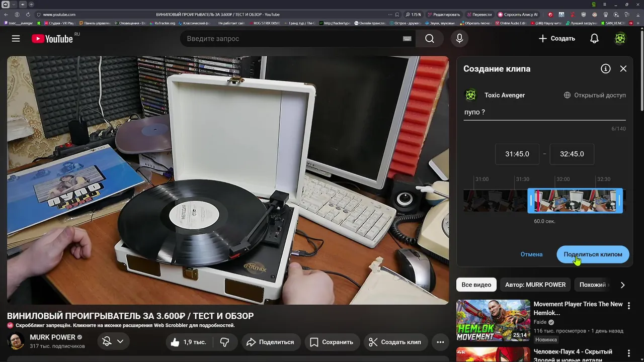Click the 31:30 mark on the clip timeline
Viewport: 644px width, 362px height.
coord(522,179)
